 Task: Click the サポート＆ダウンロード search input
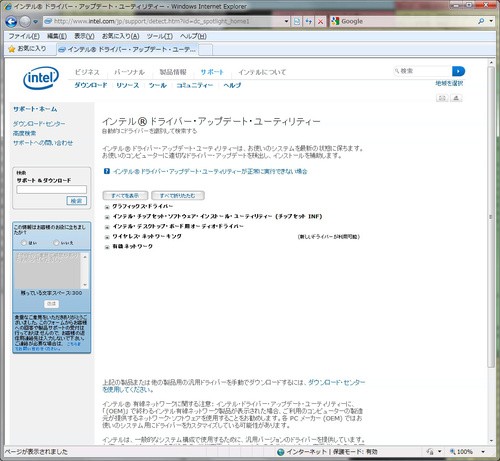tap(52, 190)
